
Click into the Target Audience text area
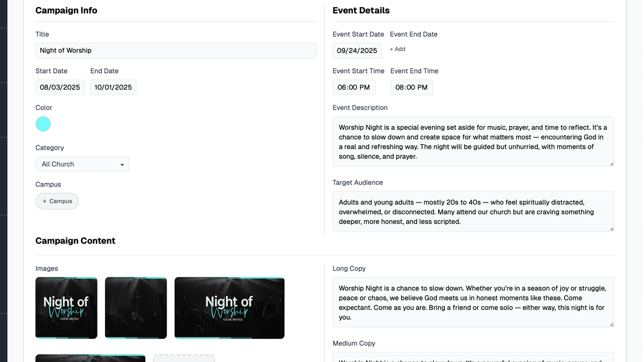point(473,212)
